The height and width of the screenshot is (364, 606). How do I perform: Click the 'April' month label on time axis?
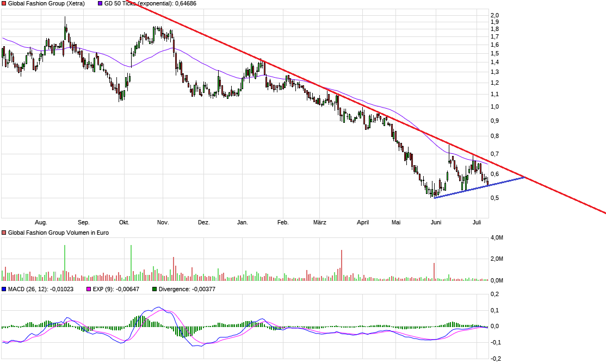[363, 222]
